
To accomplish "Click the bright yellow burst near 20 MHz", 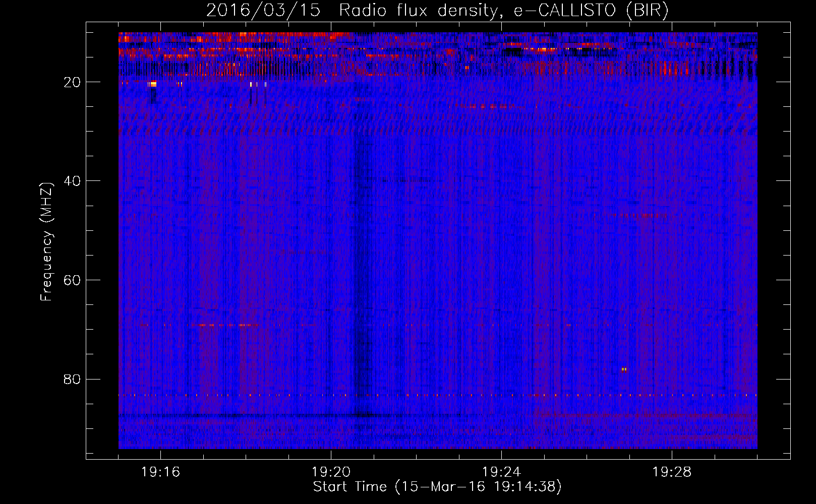I will tap(153, 84).
